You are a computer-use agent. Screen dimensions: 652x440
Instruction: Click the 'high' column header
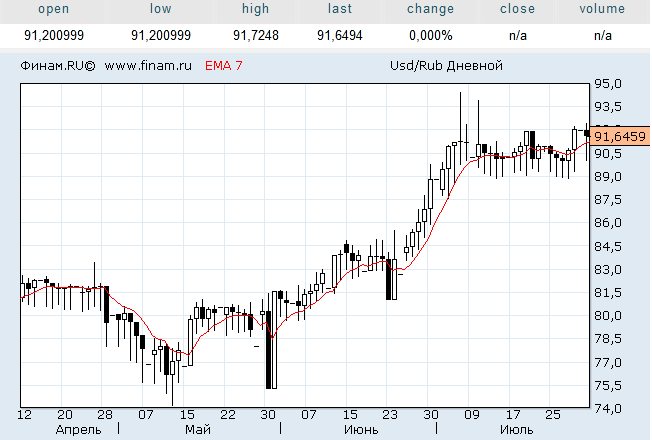point(255,9)
